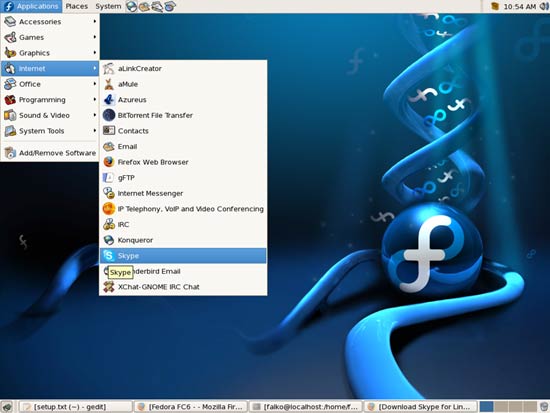Click the email launcher in top panel
This screenshot has width=550, height=413.
pyautogui.click(x=144, y=6)
